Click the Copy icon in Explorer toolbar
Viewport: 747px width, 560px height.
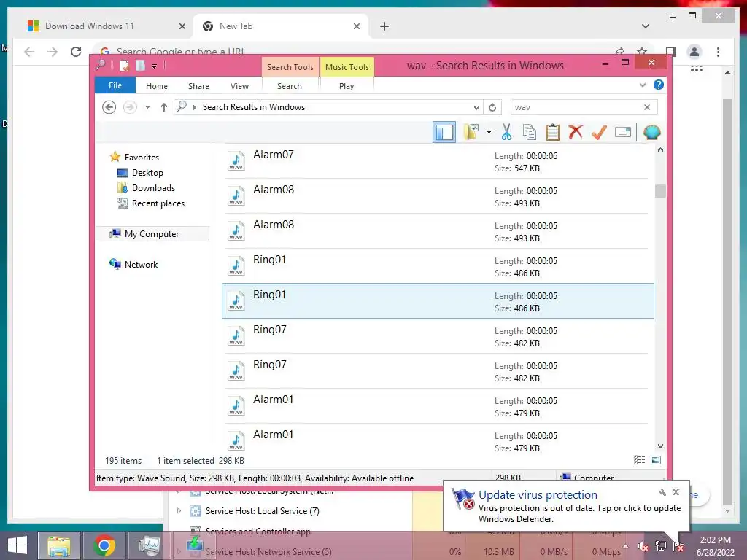pyautogui.click(x=530, y=133)
